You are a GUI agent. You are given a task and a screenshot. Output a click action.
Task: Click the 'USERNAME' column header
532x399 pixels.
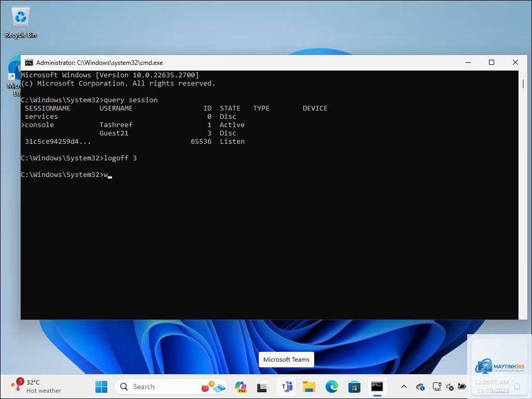pyautogui.click(x=116, y=108)
